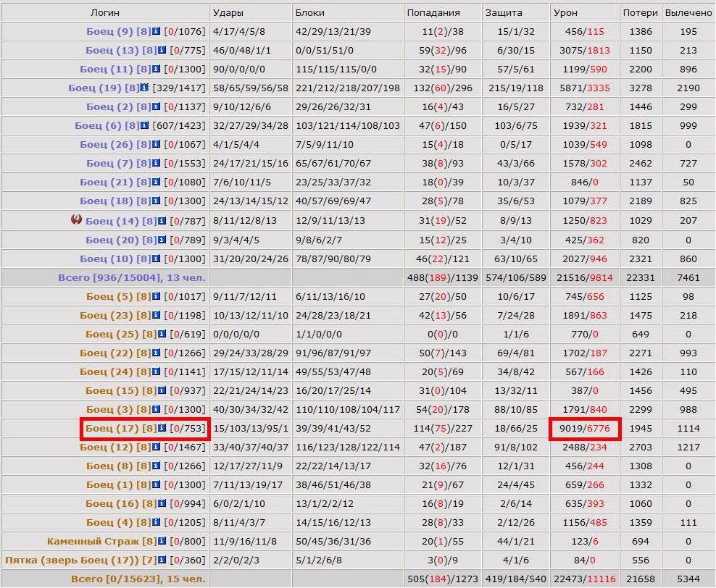Click info icon beside Боец (21)
The image size is (716, 588).
pyautogui.click(x=156, y=182)
